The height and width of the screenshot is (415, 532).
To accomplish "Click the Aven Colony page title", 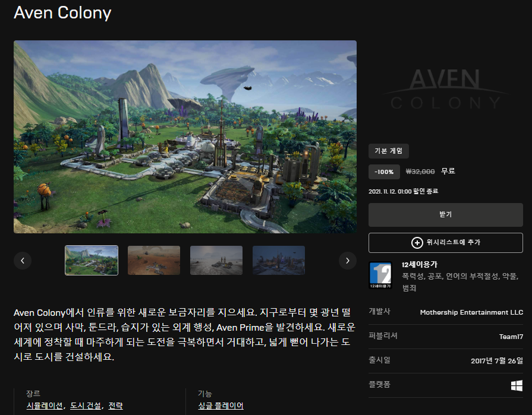I will 62,13.
